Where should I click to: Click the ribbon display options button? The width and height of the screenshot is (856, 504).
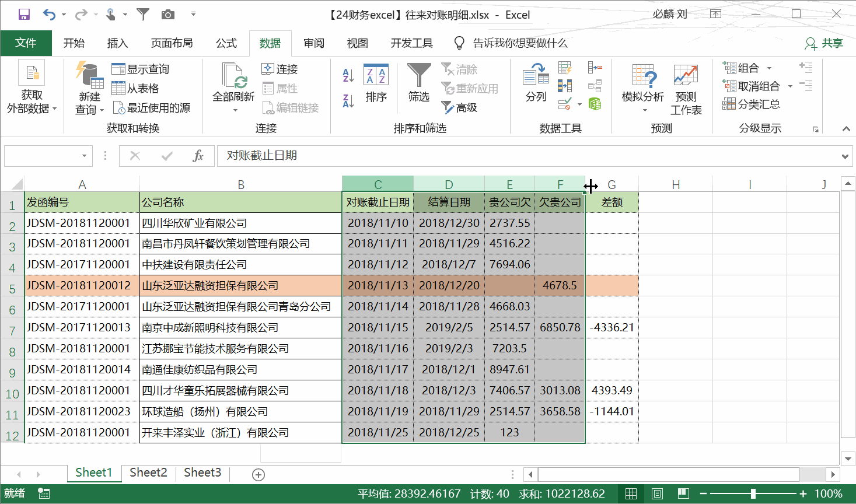pyautogui.click(x=716, y=14)
